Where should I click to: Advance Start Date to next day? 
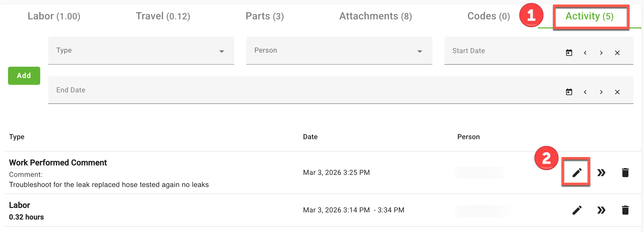(601, 53)
